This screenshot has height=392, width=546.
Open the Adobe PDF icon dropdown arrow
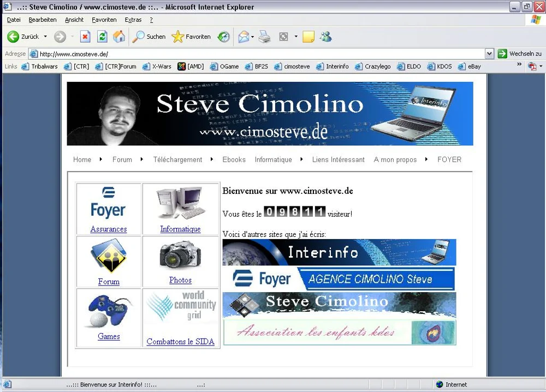pos(541,66)
